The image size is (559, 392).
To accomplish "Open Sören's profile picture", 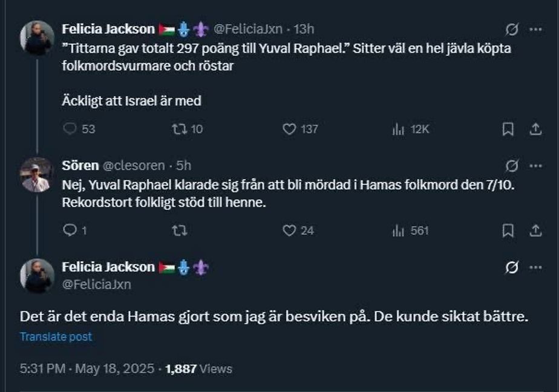I will [x=37, y=175].
